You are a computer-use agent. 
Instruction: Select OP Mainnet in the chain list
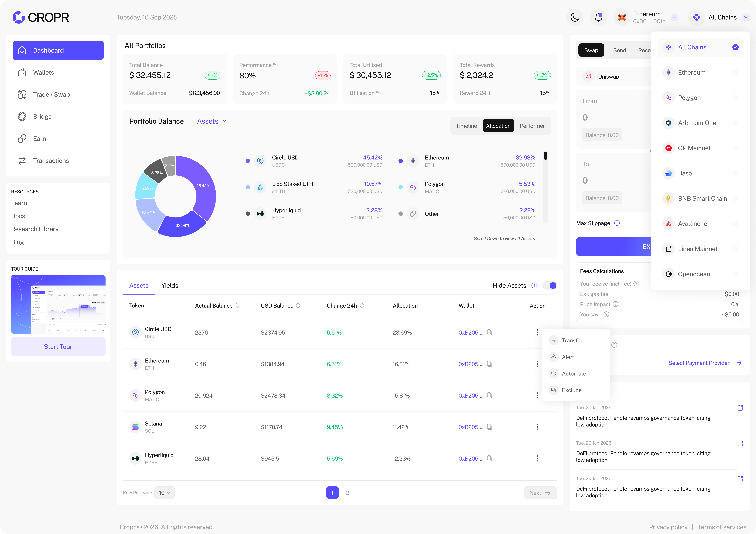point(700,148)
